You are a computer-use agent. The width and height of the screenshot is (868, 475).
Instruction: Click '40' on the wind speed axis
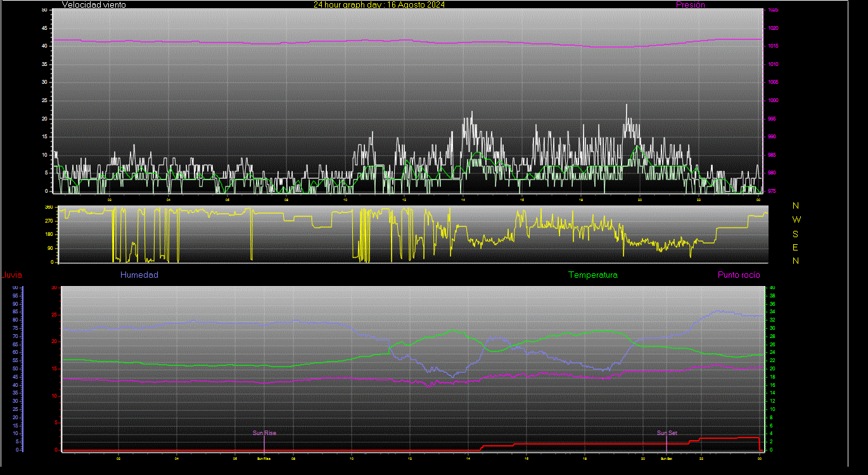click(44, 46)
